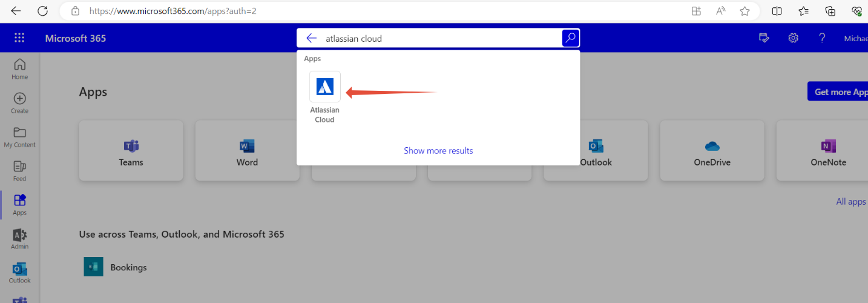This screenshot has width=868, height=303.
Task: Open Outlook in the left sidebar
Action: pos(19,273)
